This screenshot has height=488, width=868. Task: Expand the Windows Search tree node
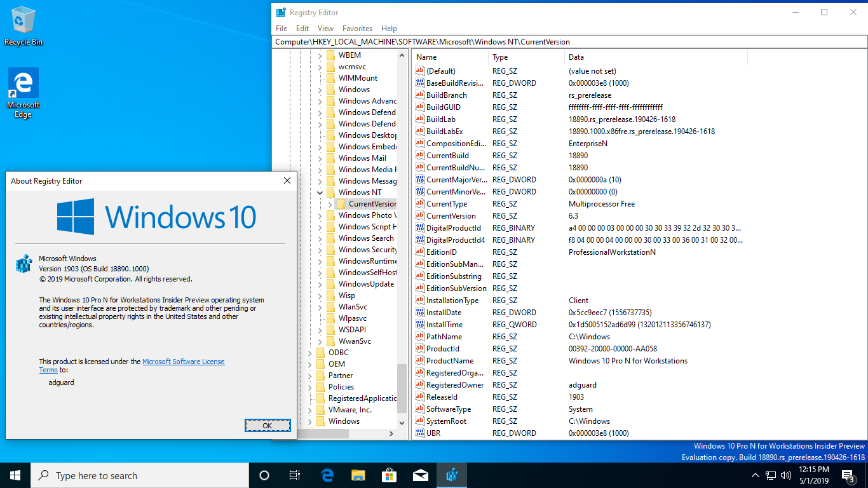point(320,238)
